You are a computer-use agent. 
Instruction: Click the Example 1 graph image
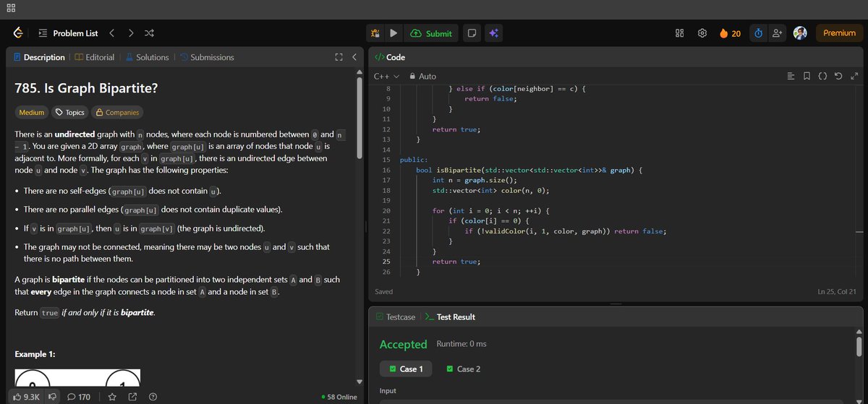coord(77,377)
